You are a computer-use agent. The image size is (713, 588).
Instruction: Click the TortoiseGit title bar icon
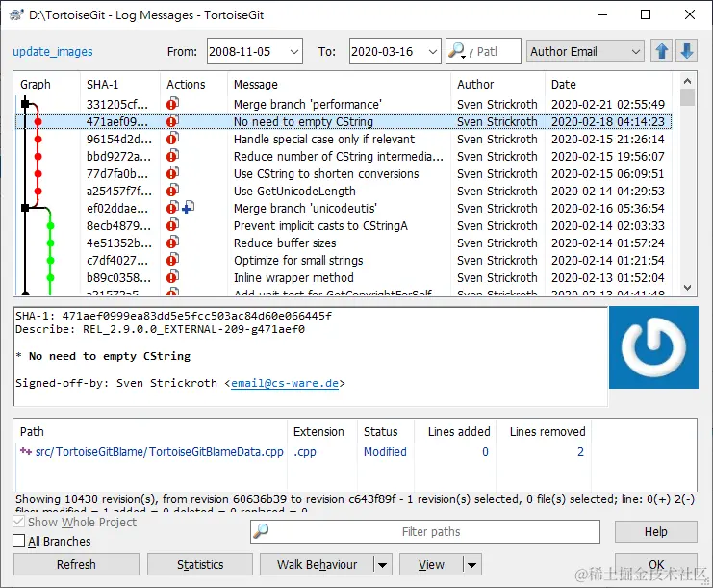pyautogui.click(x=16, y=15)
